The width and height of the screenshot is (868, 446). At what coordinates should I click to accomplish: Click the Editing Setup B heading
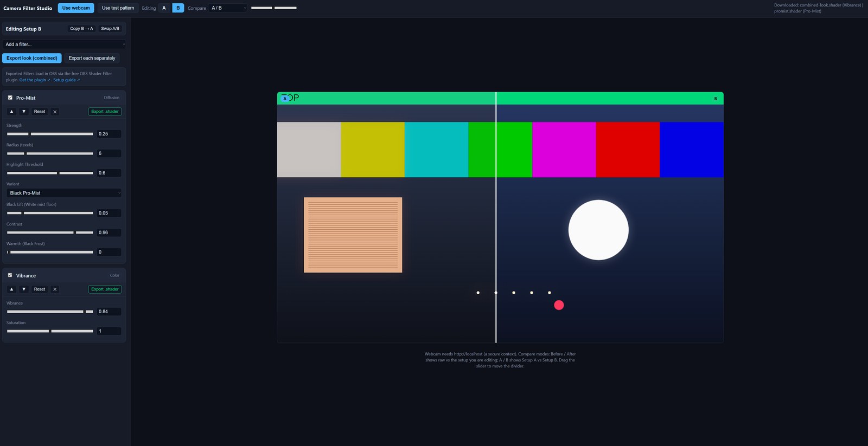click(23, 29)
